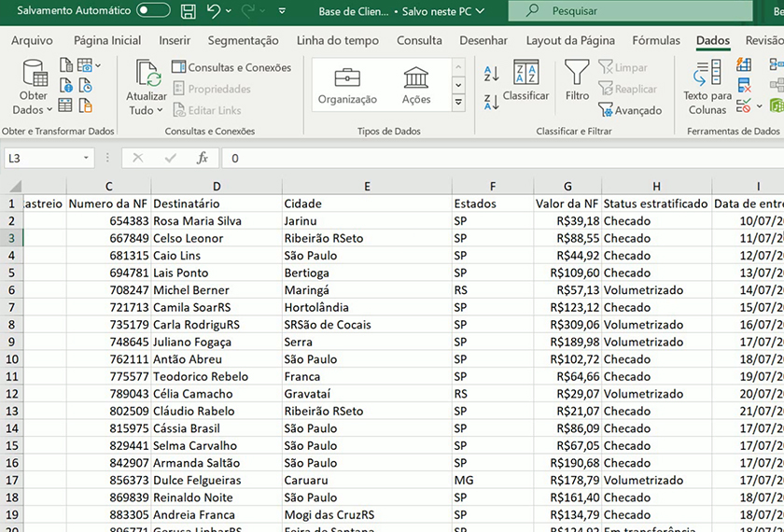Screen dimensions: 784x532
Task: Expand the Salvo neste PC dropdown
Action: coord(479,12)
